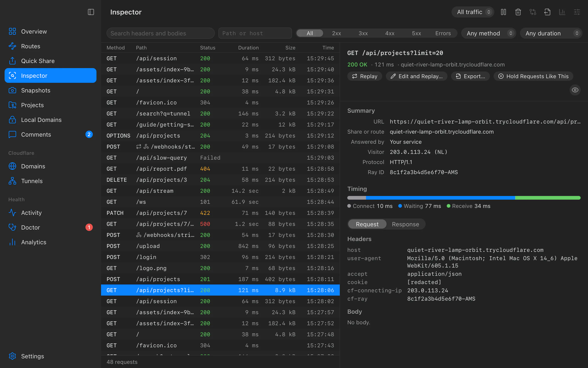Switch to the Response tab
Image resolution: width=588 pixels, height=368 pixels.
[405, 224]
